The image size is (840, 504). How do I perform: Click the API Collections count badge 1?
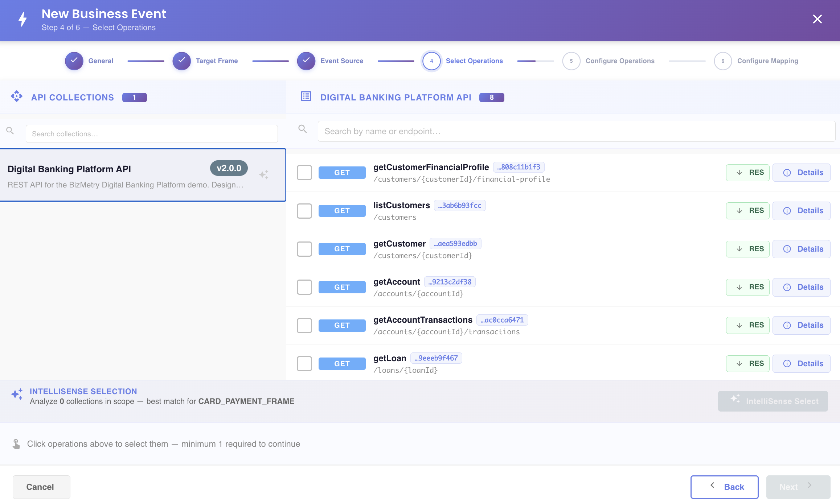(x=134, y=98)
